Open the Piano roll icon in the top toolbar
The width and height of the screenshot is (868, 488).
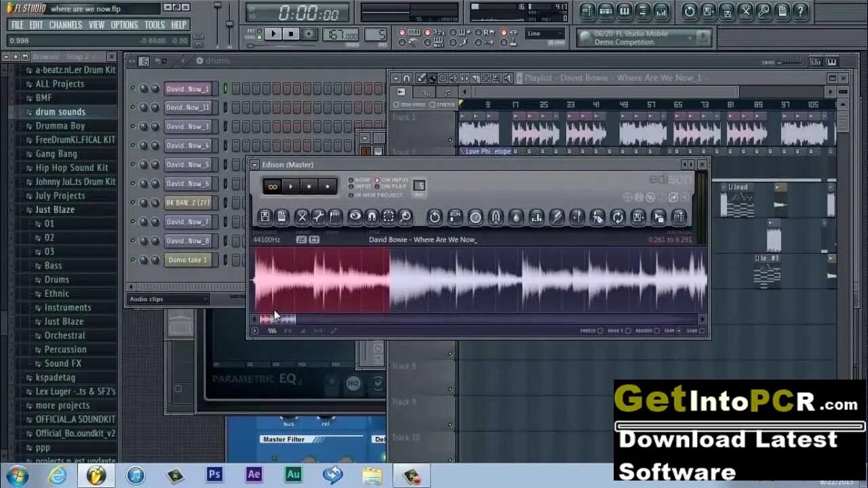[x=625, y=11]
